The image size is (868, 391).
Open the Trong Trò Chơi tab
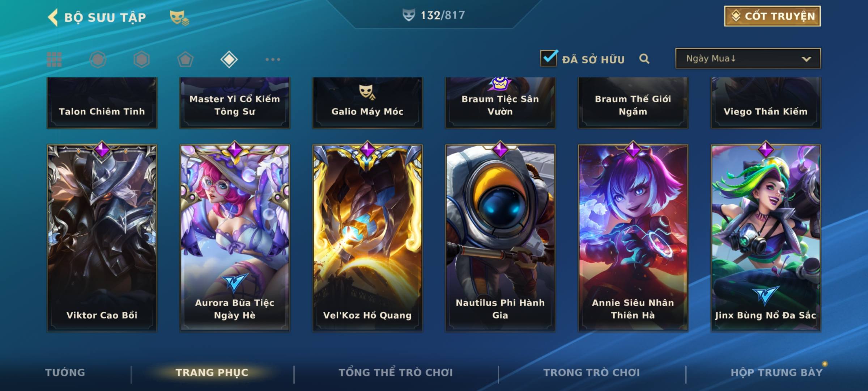[592, 373]
